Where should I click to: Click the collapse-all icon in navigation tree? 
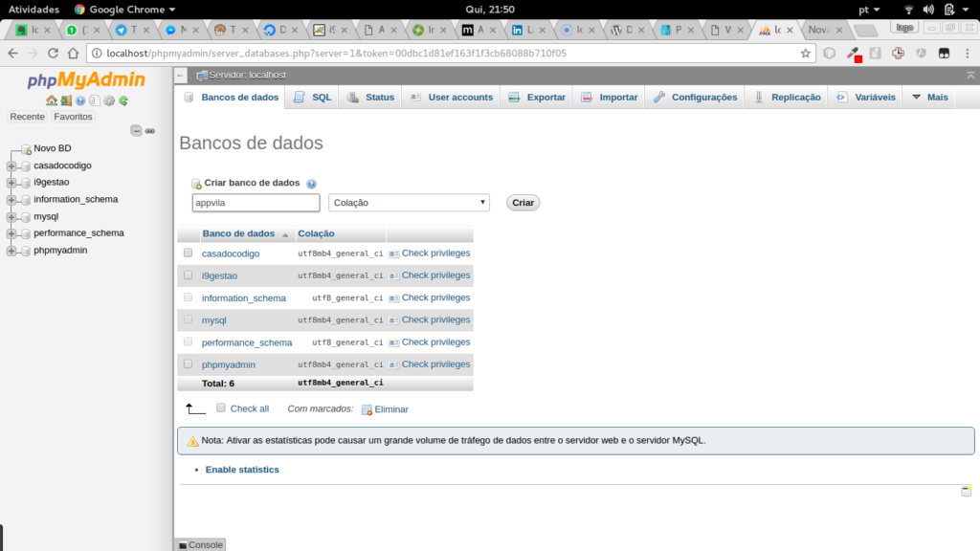(136, 130)
